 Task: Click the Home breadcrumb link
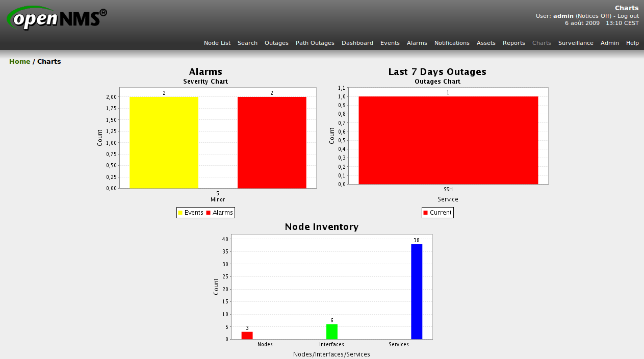(x=19, y=61)
